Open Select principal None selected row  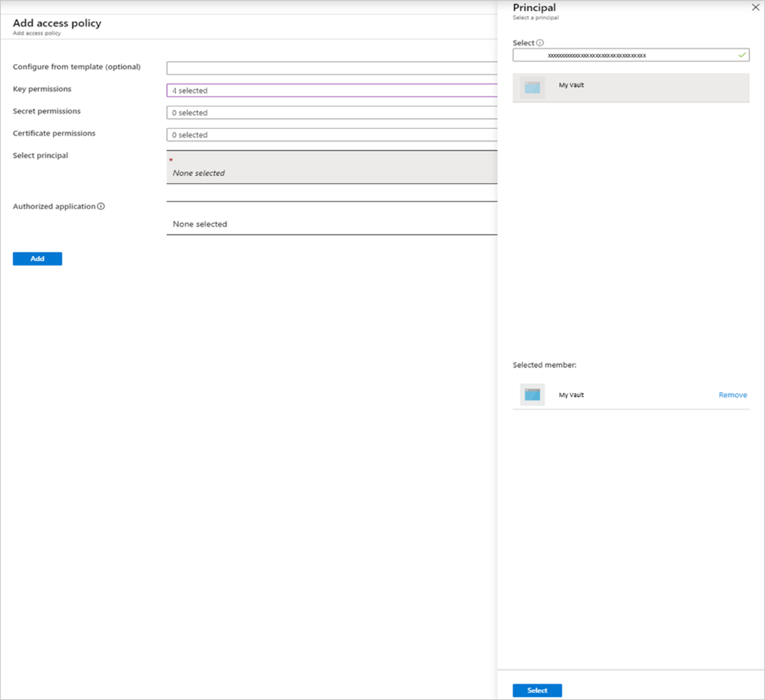pyautogui.click(x=332, y=168)
